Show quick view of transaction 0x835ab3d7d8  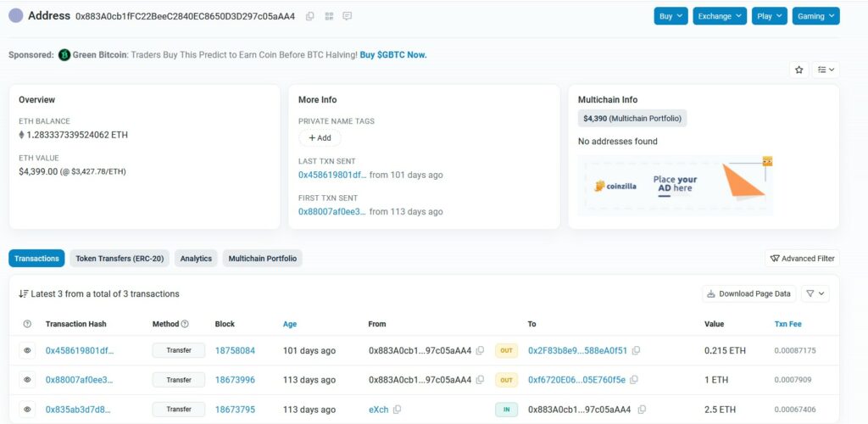point(27,410)
